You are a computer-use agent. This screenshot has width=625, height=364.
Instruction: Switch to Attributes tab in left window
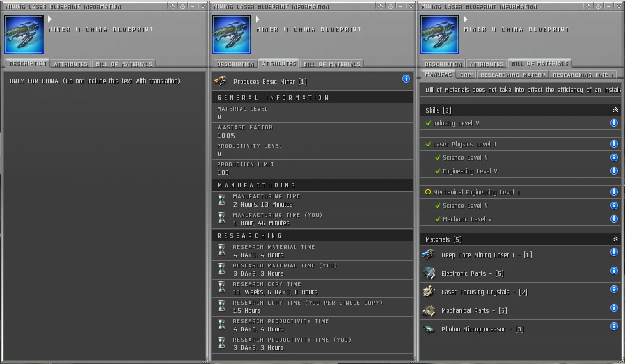[70, 64]
